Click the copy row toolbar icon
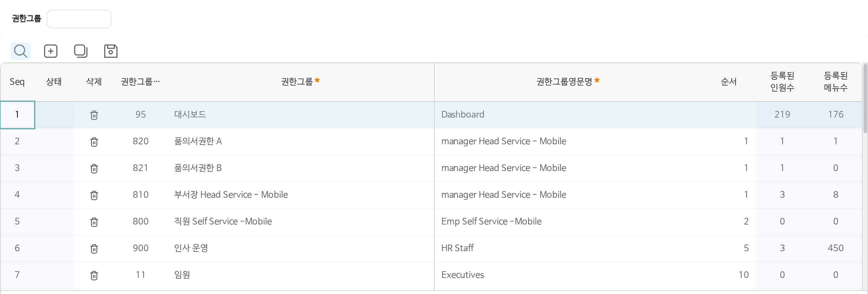 (x=80, y=51)
